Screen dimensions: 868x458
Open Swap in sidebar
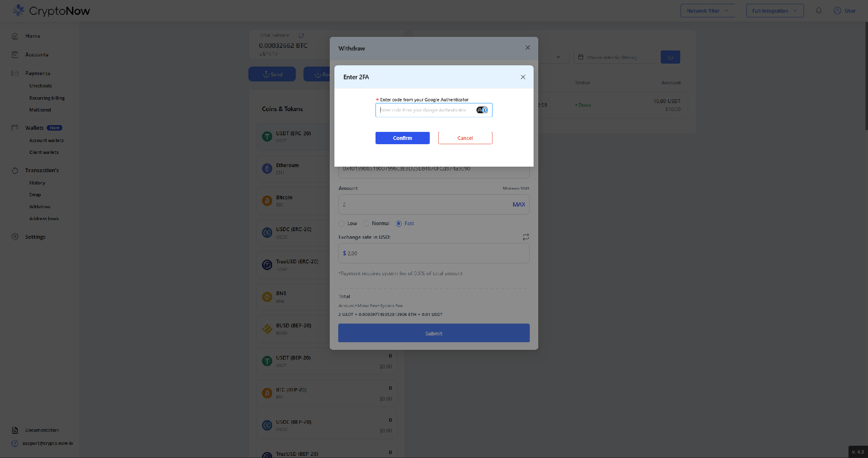35,195
